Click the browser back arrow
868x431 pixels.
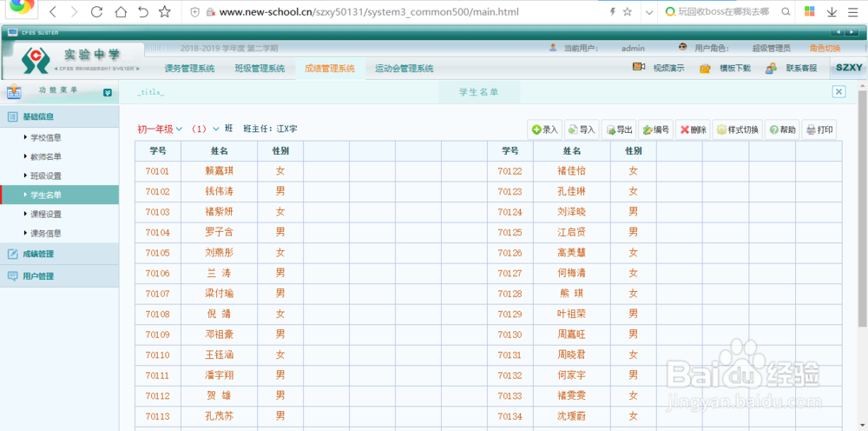pos(53,11)
